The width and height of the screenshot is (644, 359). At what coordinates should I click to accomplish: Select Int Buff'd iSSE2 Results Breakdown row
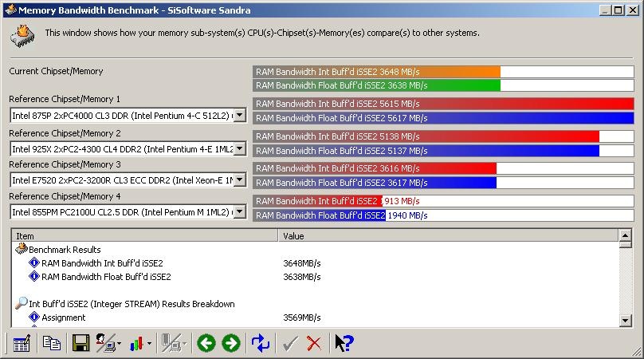coord(132,304)
